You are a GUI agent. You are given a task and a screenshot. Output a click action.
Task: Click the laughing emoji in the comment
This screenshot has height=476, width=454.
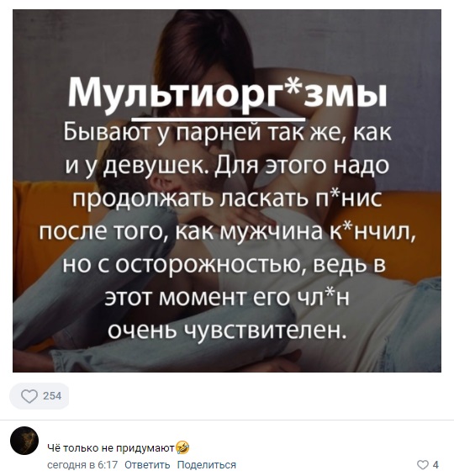(x=182, y=447)
